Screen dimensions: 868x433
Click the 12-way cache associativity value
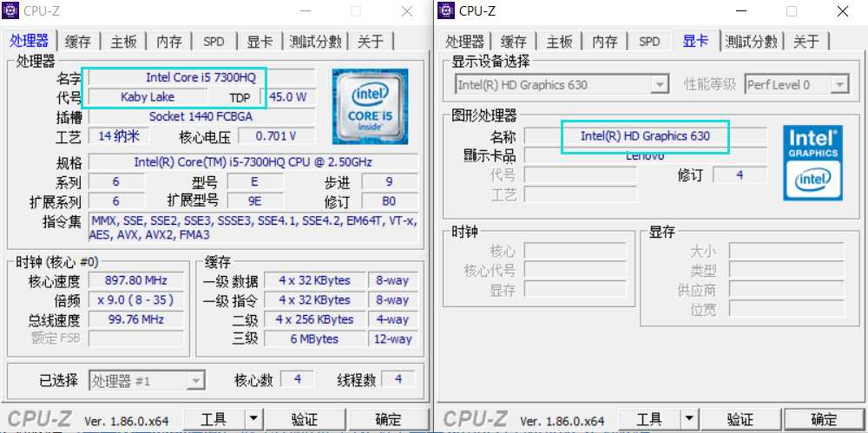(x=393, y=339)
